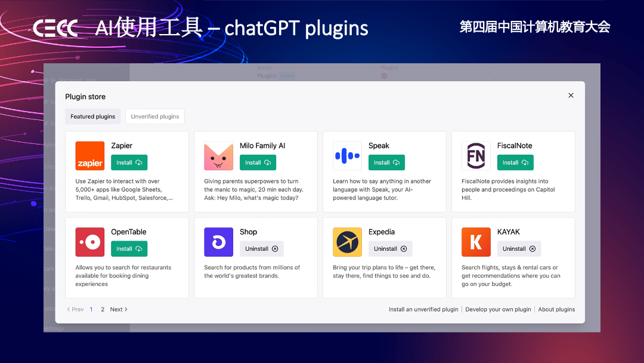Switch to the Unverified plugins tab
This screenshot has width=644, height=363.
(x=155, y=116)
